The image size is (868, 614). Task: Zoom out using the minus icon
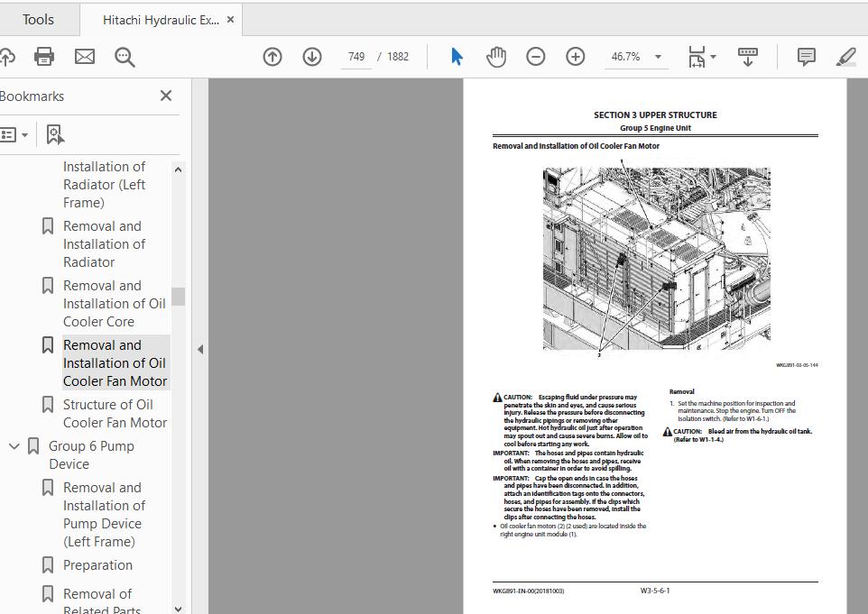pos(535,56)
